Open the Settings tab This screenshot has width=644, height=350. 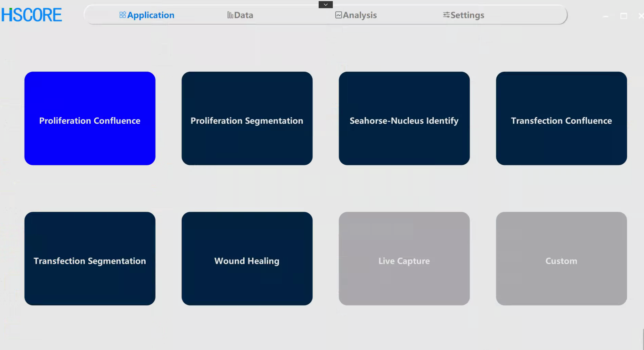click(467, 15)
